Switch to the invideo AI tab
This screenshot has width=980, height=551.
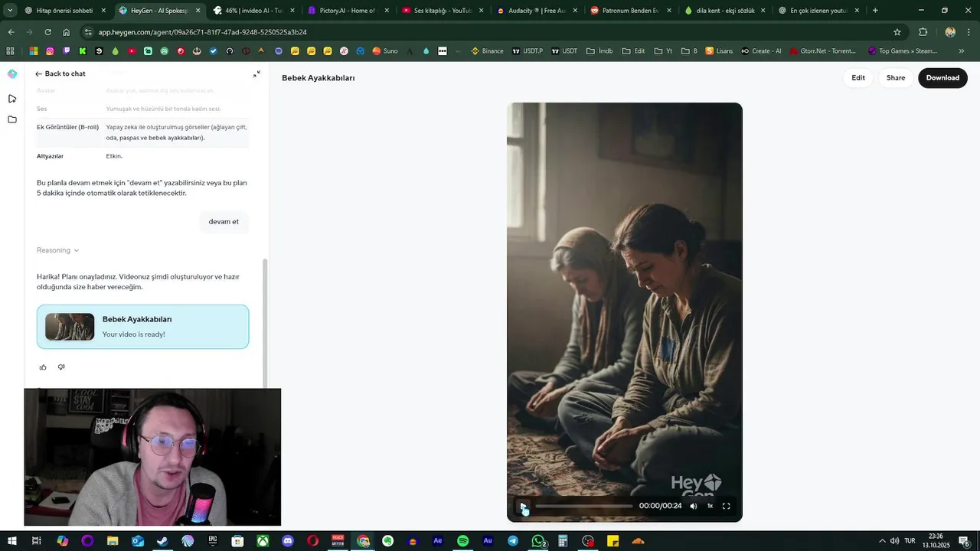pos(253,11)
